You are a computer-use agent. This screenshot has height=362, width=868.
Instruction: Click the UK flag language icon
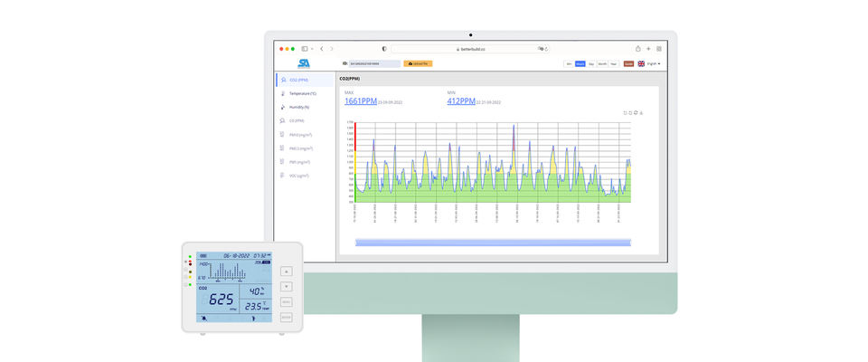point(641,63)
